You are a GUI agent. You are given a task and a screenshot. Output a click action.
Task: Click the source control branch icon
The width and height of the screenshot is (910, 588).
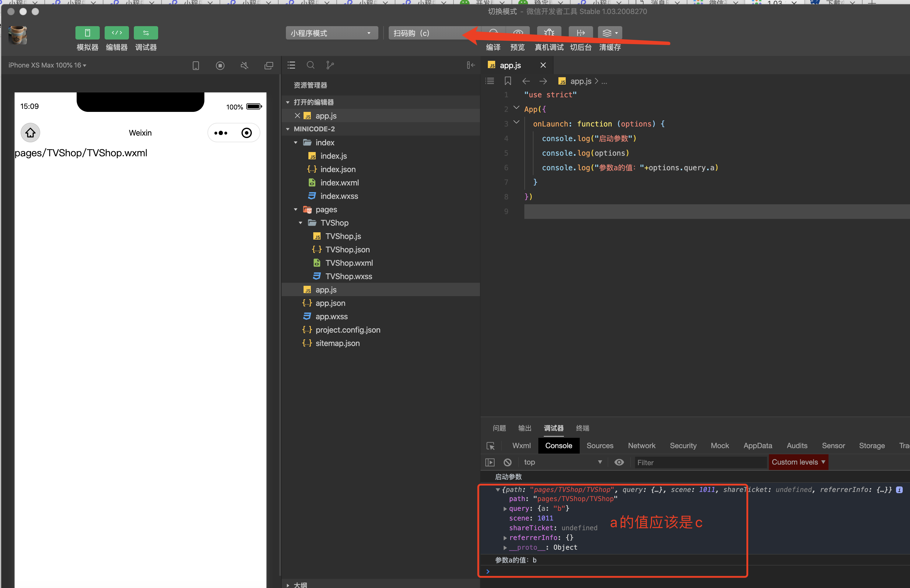pyautogui.click(x=330, y=65)
